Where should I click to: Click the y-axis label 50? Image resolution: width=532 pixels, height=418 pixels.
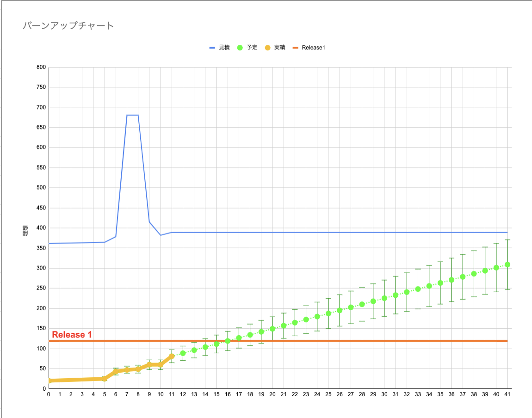(43, 369)
